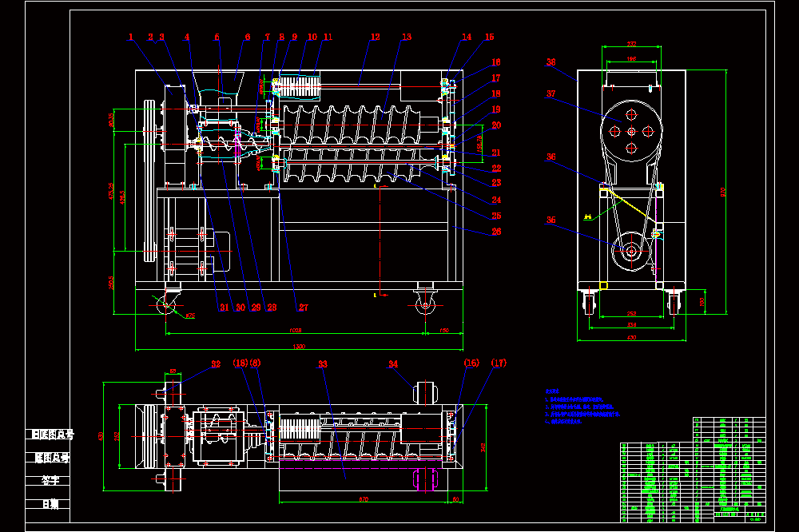This screenshot has width=799, height=532.
Task: Click callout number 35 near the small pulley
Action: coord(551,220)
